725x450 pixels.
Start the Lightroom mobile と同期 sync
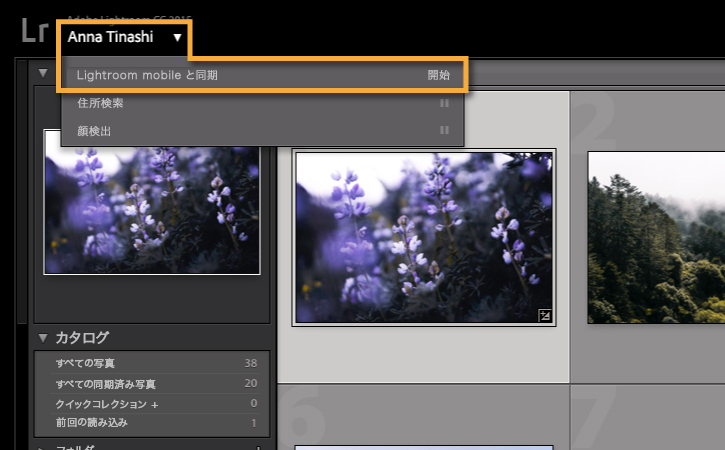263,75
